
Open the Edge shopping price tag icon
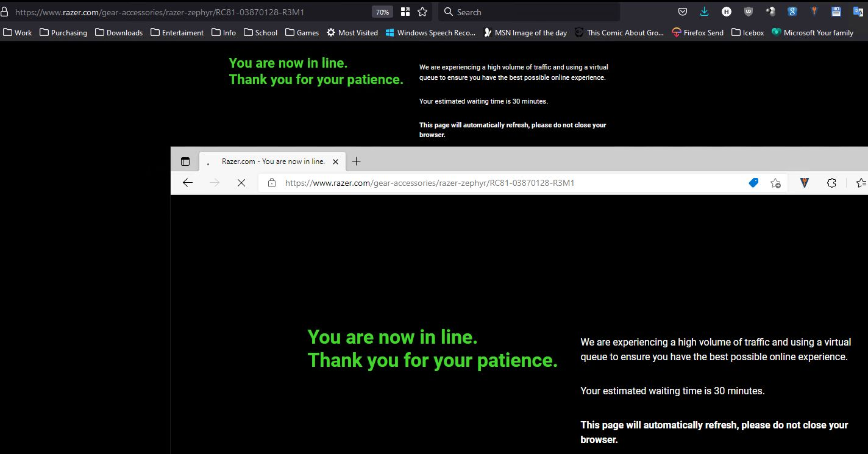(x=753, y=183)
